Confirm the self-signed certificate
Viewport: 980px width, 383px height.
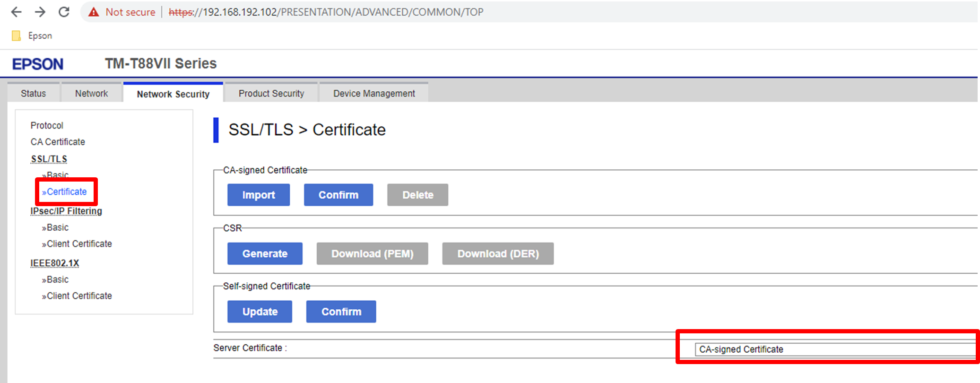[x=341, y=312]
